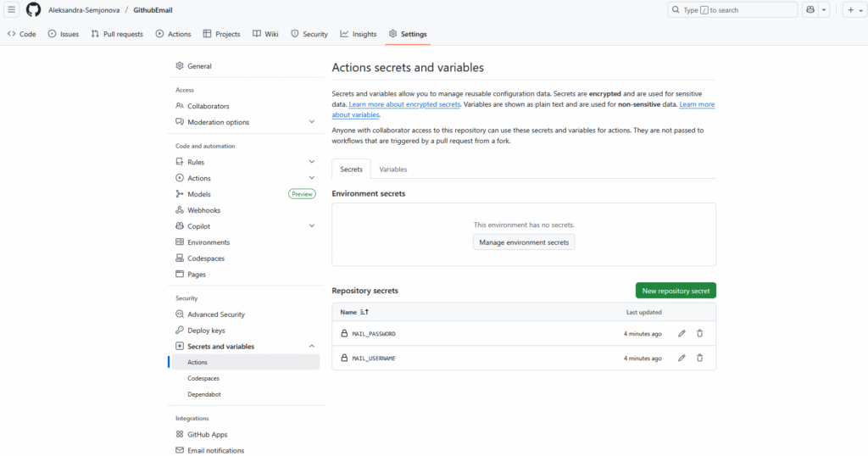
Task: Collapse the Secrets and variables section
Action: pos(312,347)
